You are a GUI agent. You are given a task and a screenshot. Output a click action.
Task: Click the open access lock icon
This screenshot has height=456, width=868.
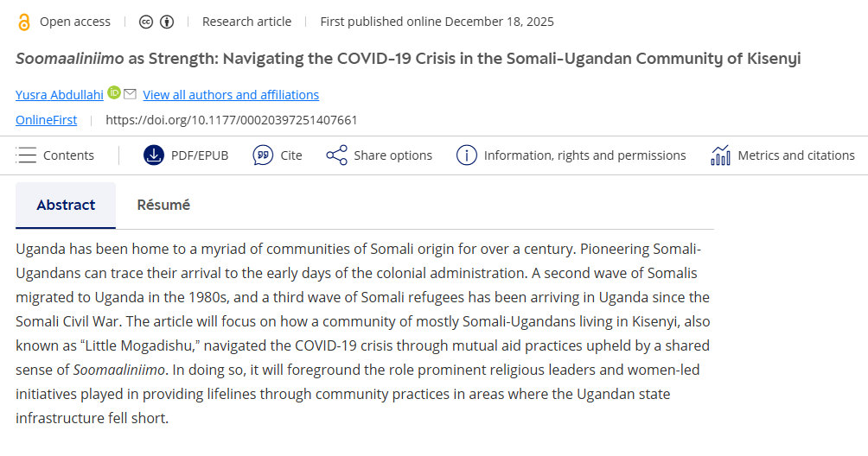click(x=23, y=22)
